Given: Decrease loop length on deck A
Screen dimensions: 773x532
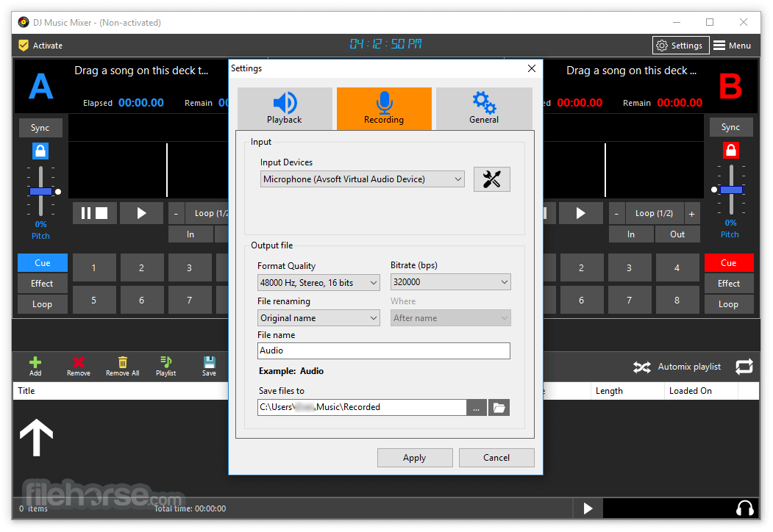Looking at the screenshot, I should [x=176, y=213].
